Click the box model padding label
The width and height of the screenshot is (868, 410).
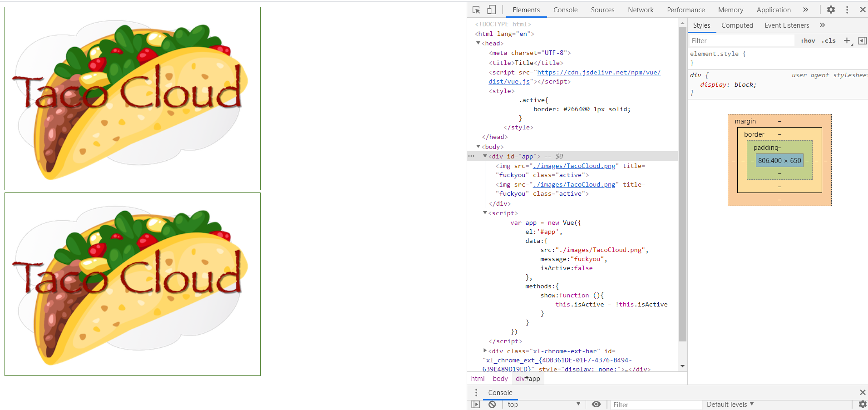[x=765, y=148]
